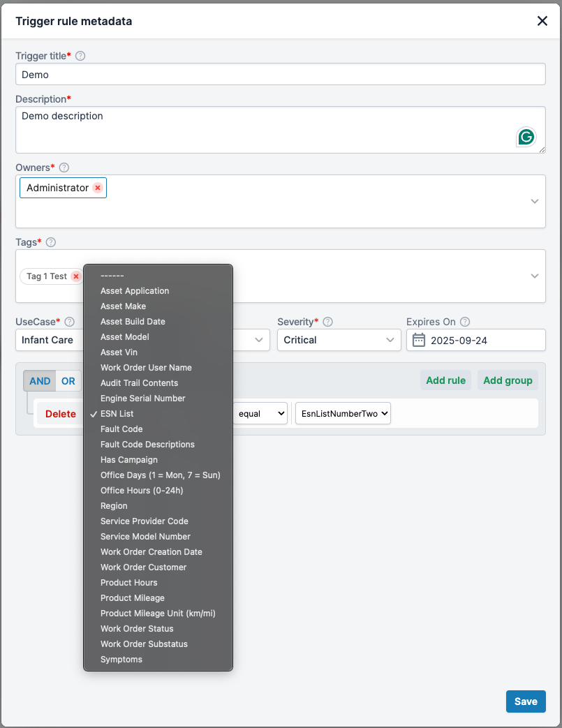
Task: Click the Save button
Action: coord(526,701)
